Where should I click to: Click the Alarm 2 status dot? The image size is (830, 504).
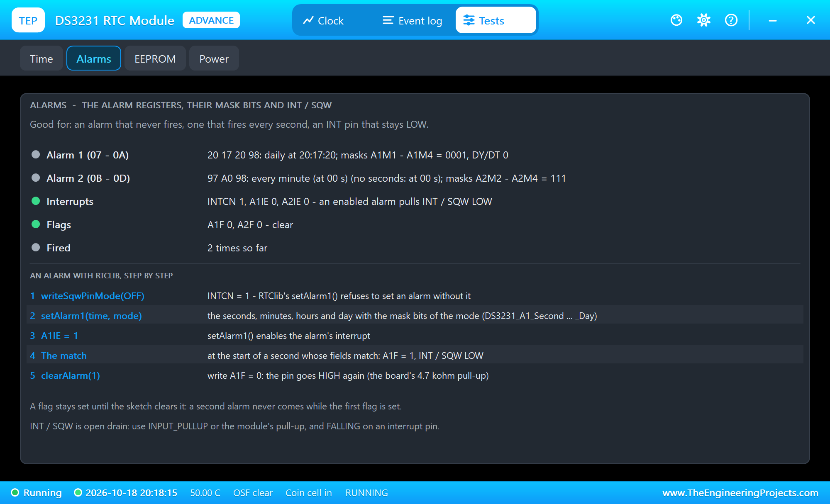36,178
